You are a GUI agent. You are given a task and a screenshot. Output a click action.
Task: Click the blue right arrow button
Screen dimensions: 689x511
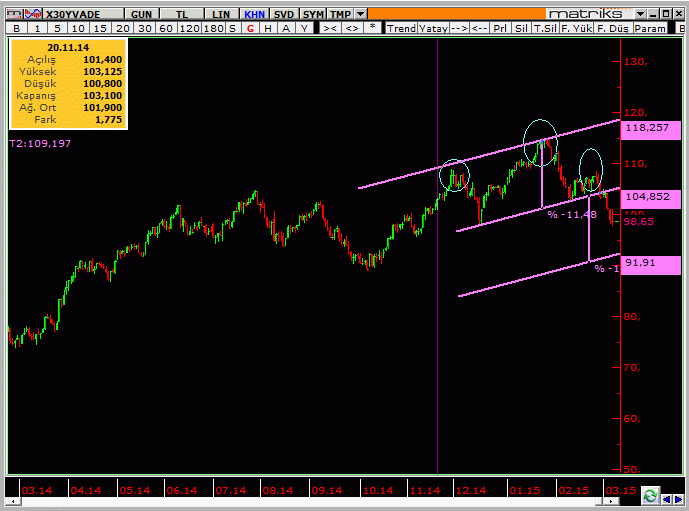pos(678,500)
